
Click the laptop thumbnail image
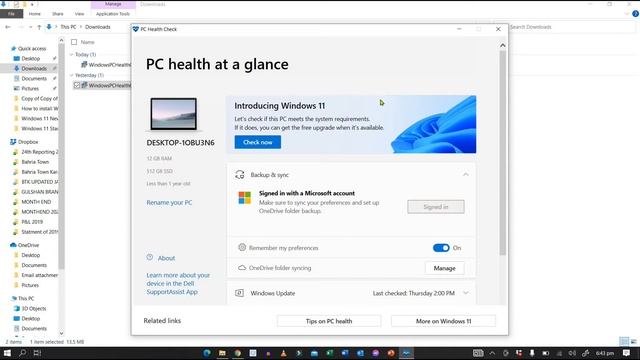(x=173, y=114)
